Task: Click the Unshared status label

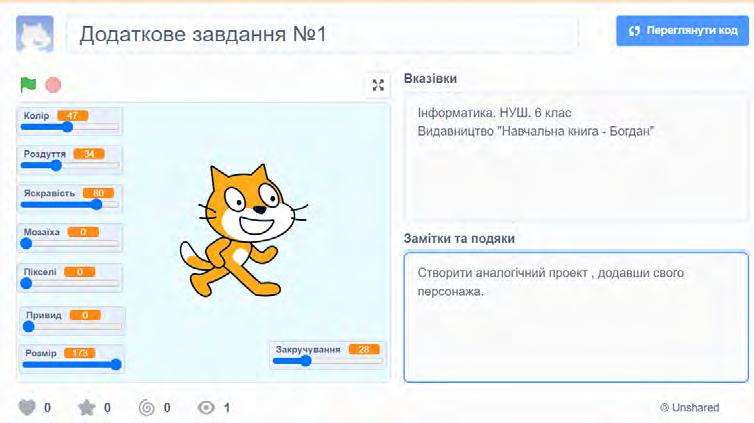Action: [x=690, y=408]
